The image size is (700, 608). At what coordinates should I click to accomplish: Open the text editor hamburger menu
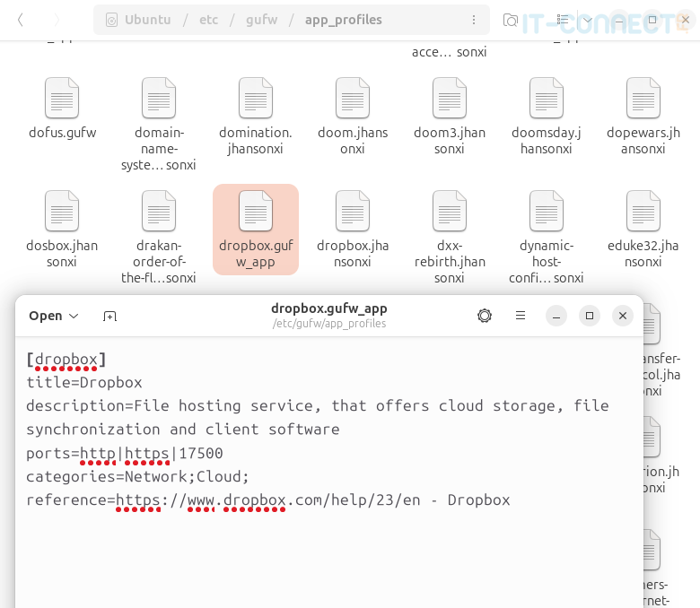coord(521,316)
